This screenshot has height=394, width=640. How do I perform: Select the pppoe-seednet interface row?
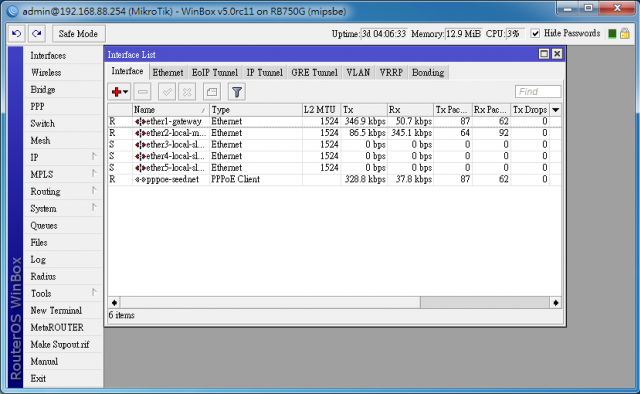pos(334,179)
